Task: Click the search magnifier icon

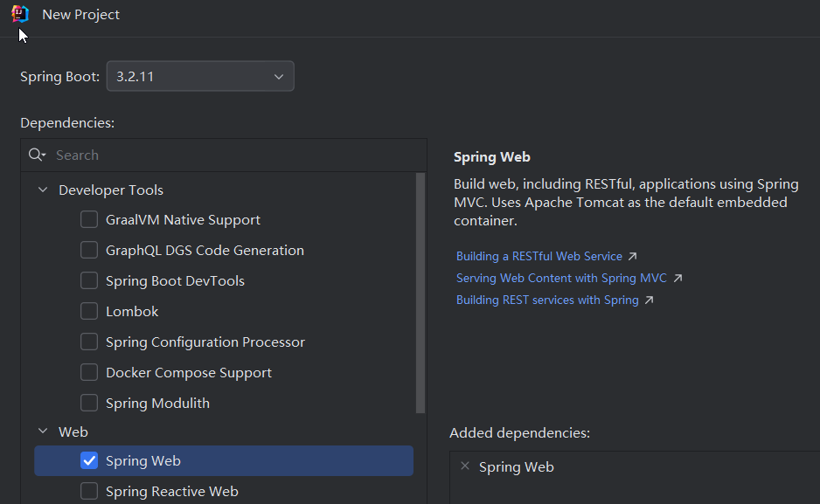Action: point(37,155)
